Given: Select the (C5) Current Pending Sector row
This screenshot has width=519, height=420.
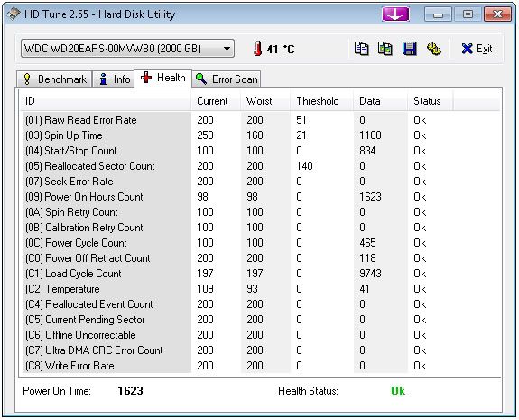Looking at the screenshot, I should coord(238,320).
